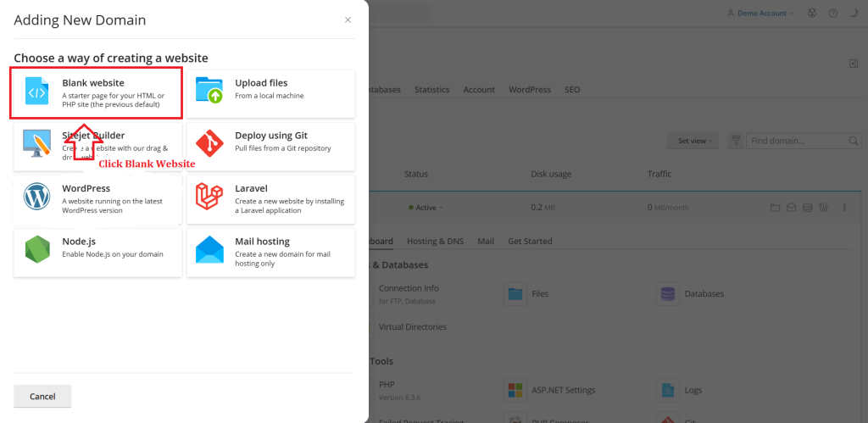
Task: Pick the Deploy using Git icon
Action: tap(210, 143)
